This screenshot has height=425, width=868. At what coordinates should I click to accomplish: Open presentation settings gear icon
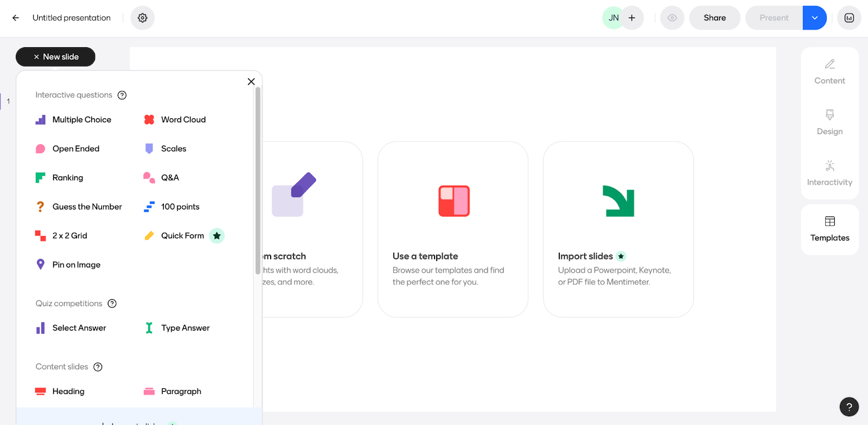tap(143, 18)
